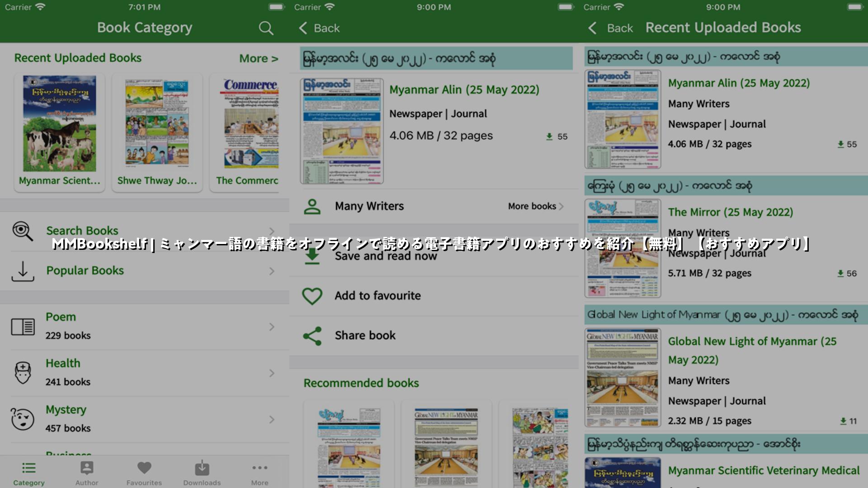Tap Share book
Screen dimensions: 868x488
(x=365, y=336)
